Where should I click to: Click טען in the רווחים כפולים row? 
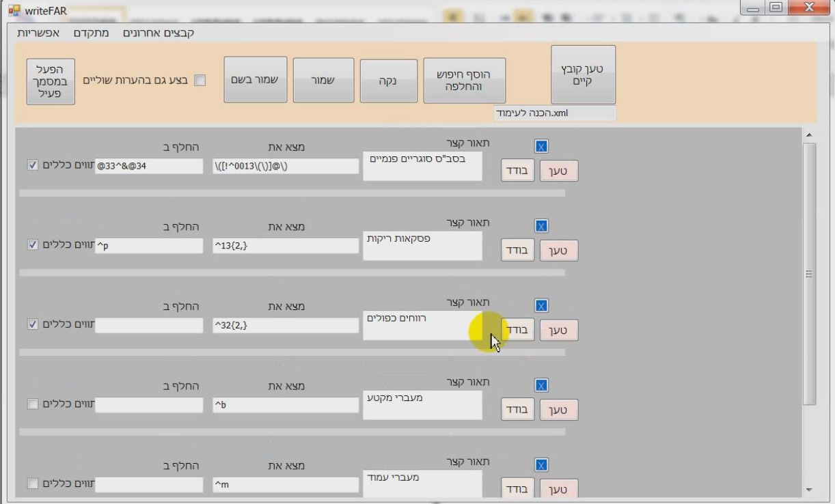tap(559, 331)
